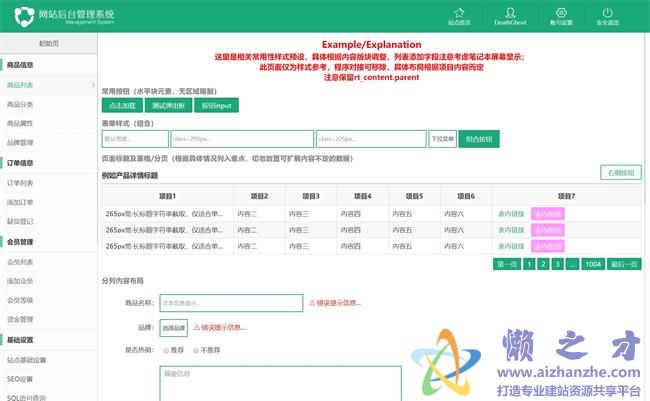
Task: Jump to page 1004
Action: (593, 264)
